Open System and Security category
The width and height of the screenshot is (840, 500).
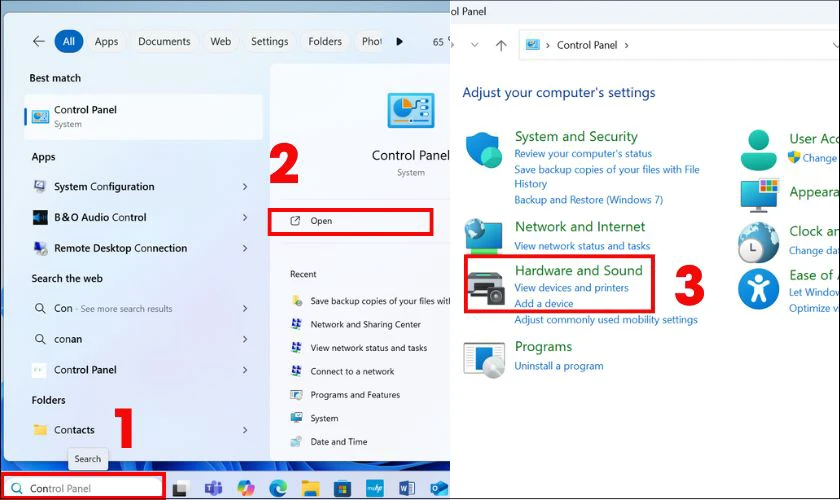coord(576,136)
